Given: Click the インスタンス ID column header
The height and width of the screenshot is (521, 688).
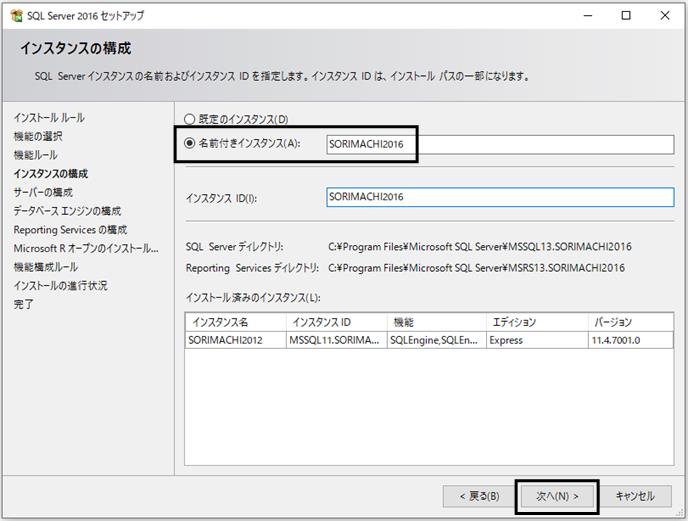Looking at the screenshot, I should [337, 322].
